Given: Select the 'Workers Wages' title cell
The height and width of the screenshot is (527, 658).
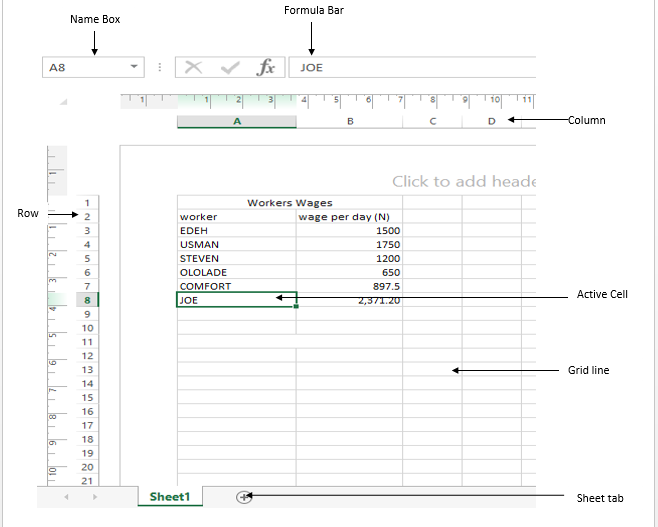Looking at the screenshot, I should tap(290, 203).
